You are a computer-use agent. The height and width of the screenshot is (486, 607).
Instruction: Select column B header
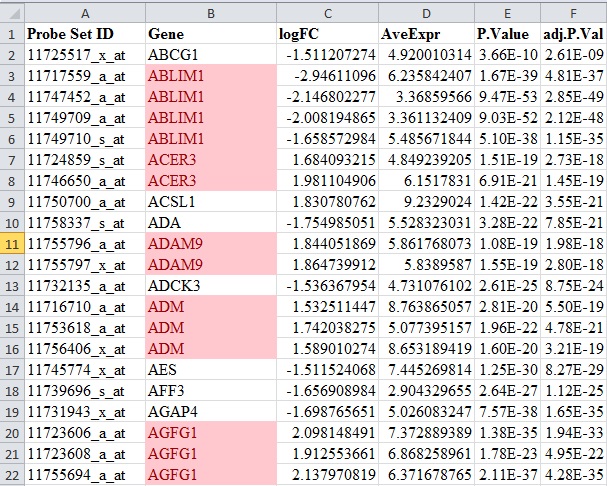[x=211, y=14]
